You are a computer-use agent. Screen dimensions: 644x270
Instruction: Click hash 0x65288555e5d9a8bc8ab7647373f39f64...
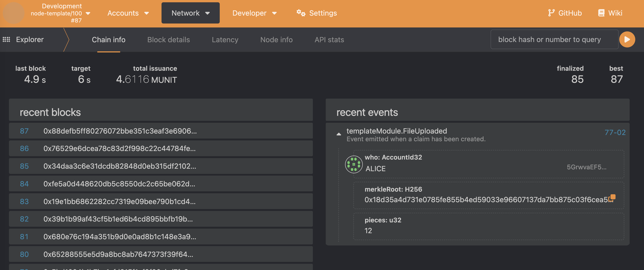[118, 254]
